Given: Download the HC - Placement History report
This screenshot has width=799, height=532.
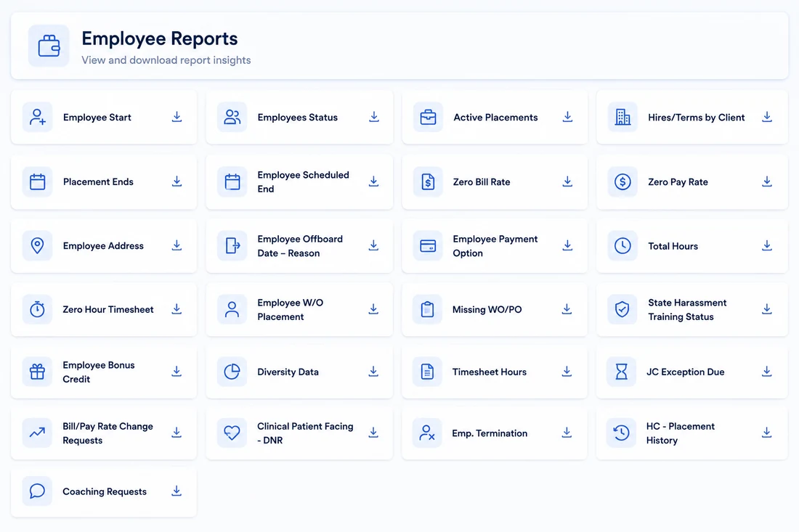Looking at the screenshot, I should [766, 433].
